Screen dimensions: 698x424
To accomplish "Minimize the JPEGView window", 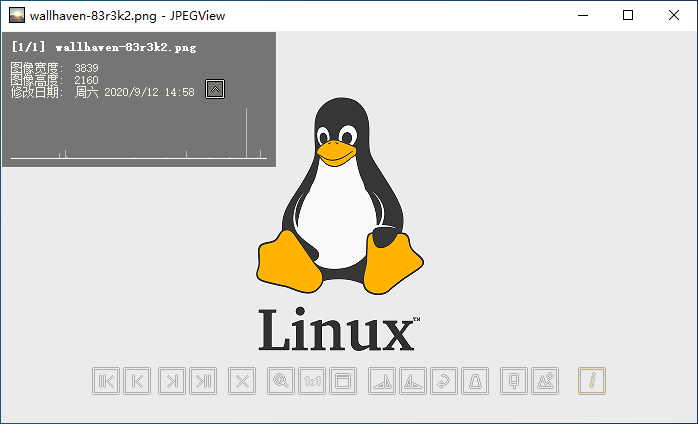I will (583, 16).
